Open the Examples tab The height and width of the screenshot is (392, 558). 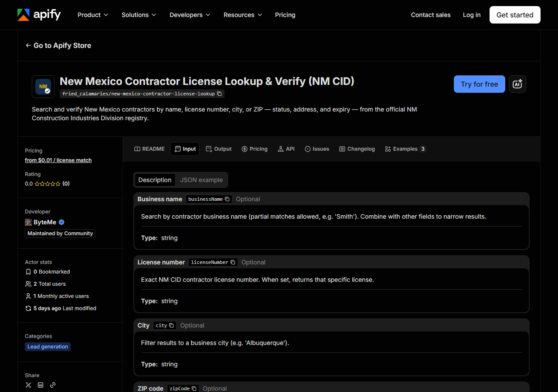coord(405,149)
